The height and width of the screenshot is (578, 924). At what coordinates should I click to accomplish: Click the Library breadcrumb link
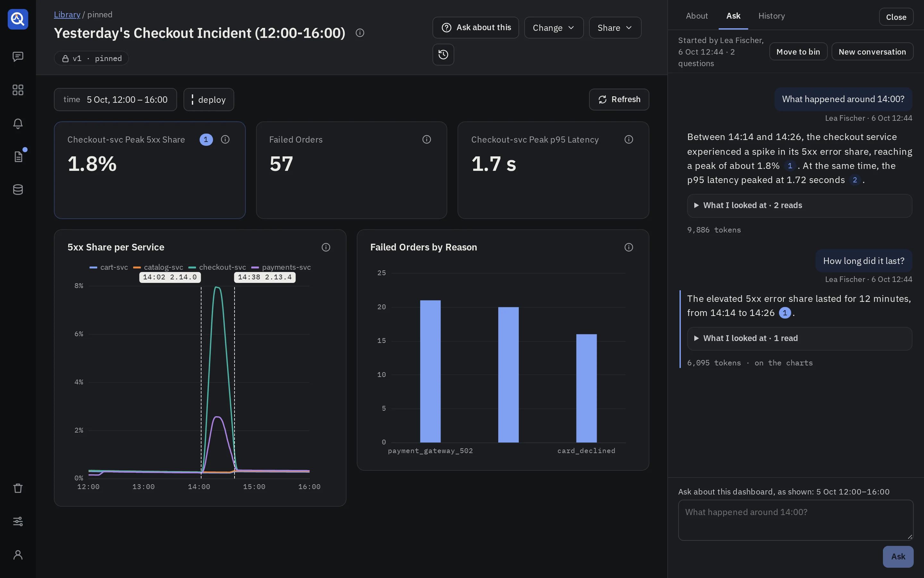pos(67,14)
